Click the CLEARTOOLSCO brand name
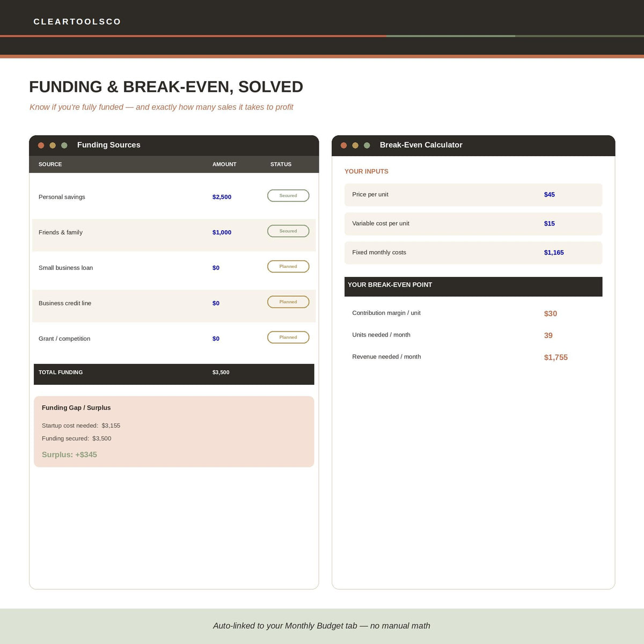 pyautogui.click(x=77, y=22)
